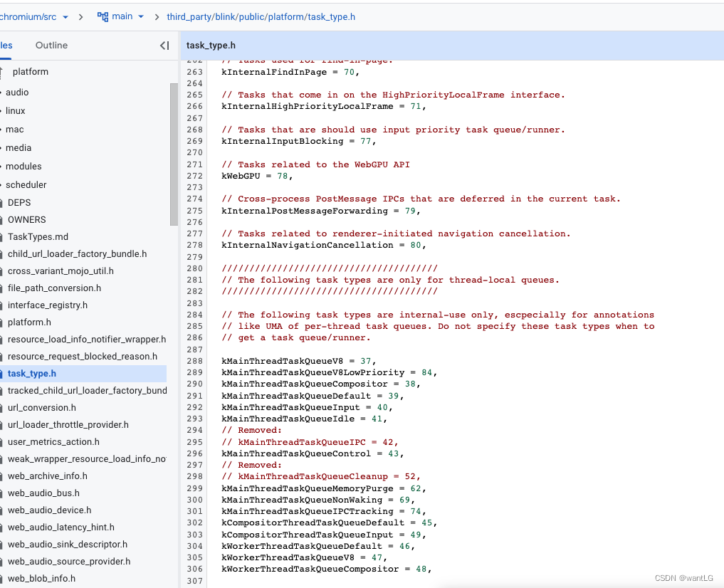
Task: Open the main branch icon
Action: [103, 16]
